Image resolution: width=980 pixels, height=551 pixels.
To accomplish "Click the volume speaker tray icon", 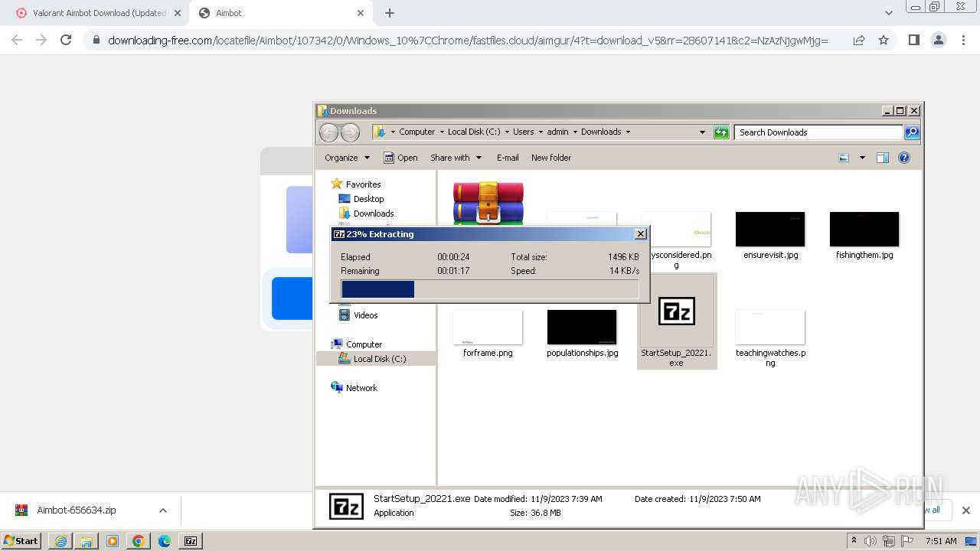I will click(871, 541).
